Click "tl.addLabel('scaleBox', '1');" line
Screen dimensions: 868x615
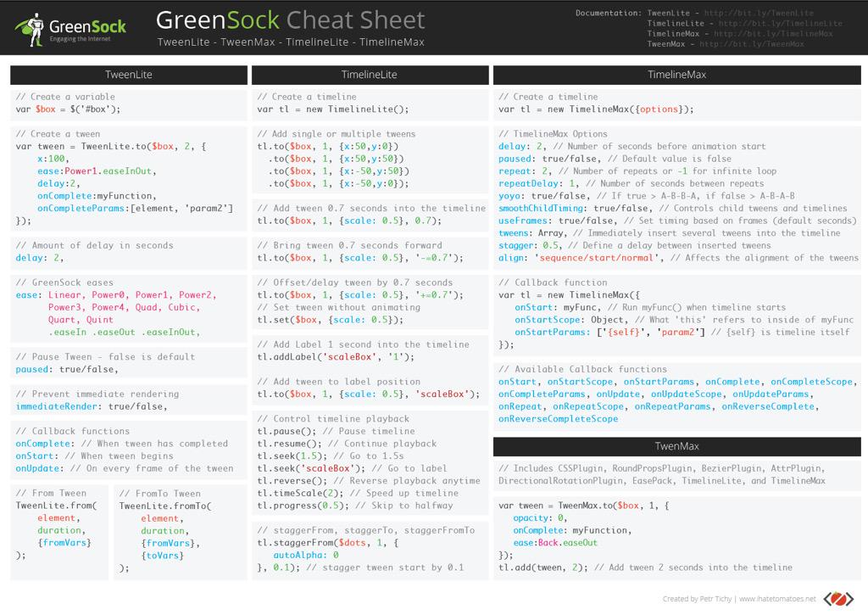pyautogui.click(x=336, y=357)
